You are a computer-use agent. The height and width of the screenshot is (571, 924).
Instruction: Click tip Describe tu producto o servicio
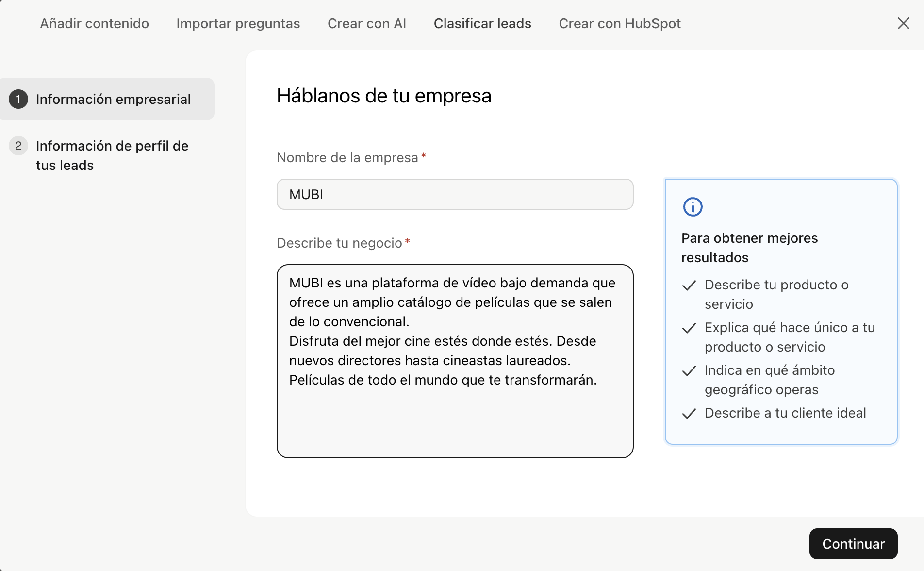pyautogui.click(x=776, y=294)
